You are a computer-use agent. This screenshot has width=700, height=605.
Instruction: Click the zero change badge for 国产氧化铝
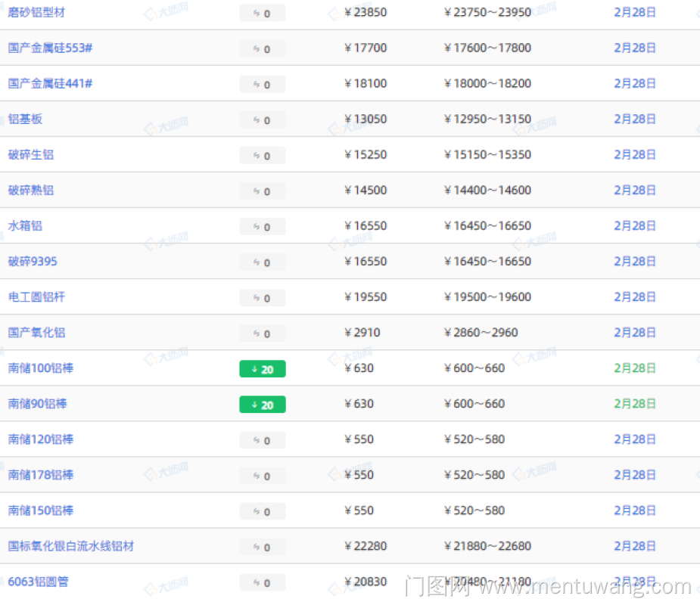(x=262, y=334)
